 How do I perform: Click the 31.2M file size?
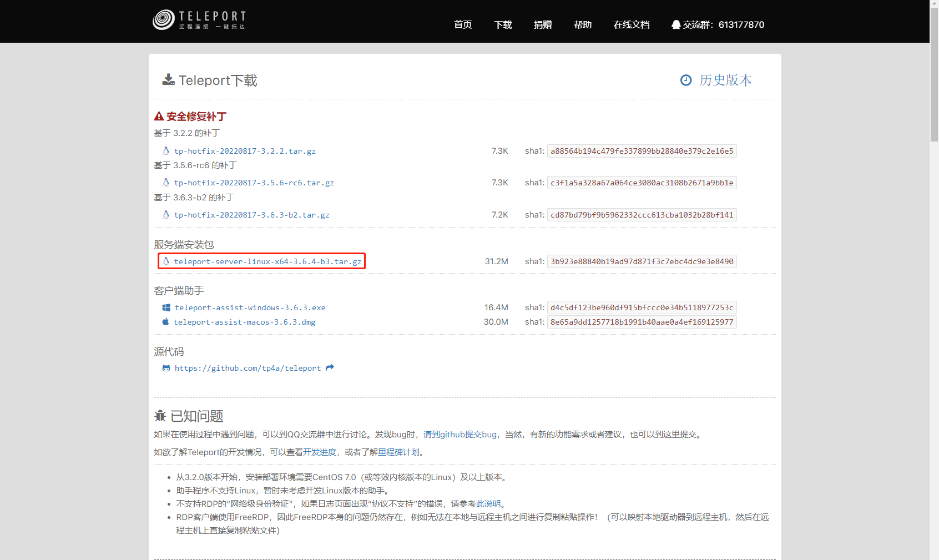(497, 261)
